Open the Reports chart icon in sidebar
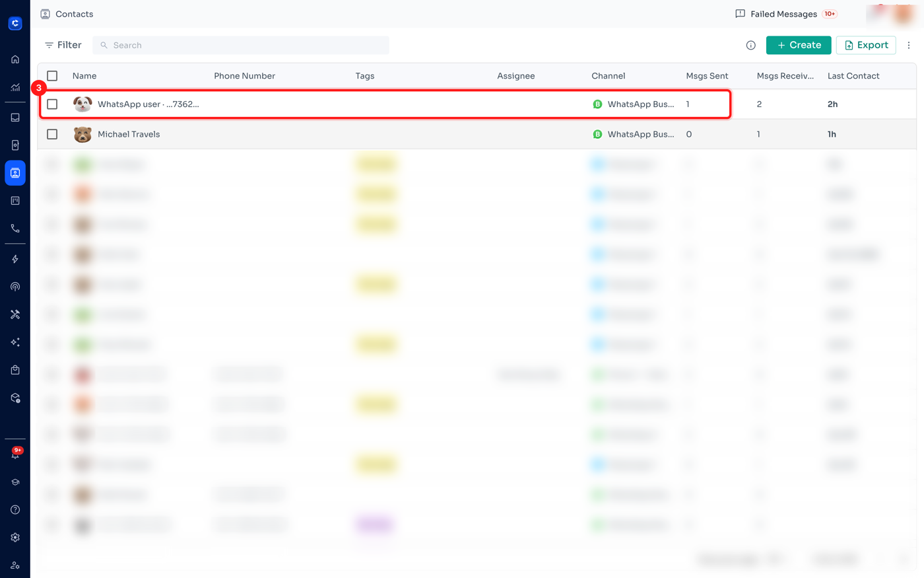This screenshot has width=924, height=578. click(x=15, y=87)
